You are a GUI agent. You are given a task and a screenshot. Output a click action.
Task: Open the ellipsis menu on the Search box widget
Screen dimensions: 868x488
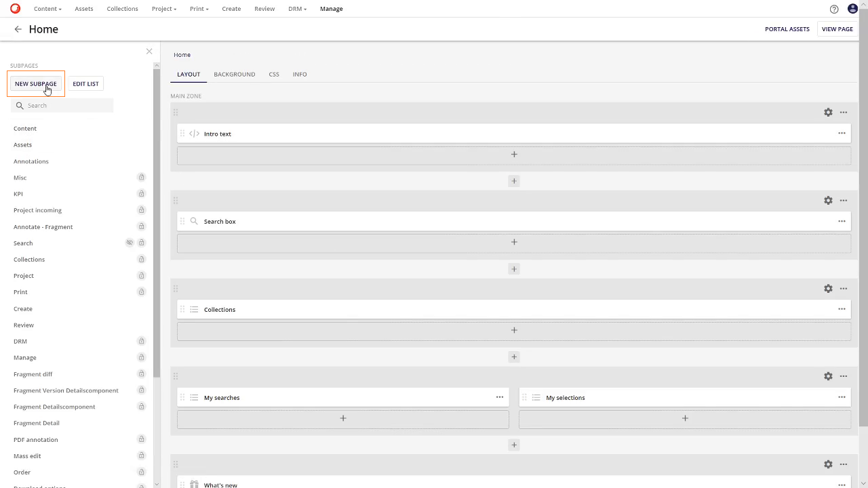842,221
